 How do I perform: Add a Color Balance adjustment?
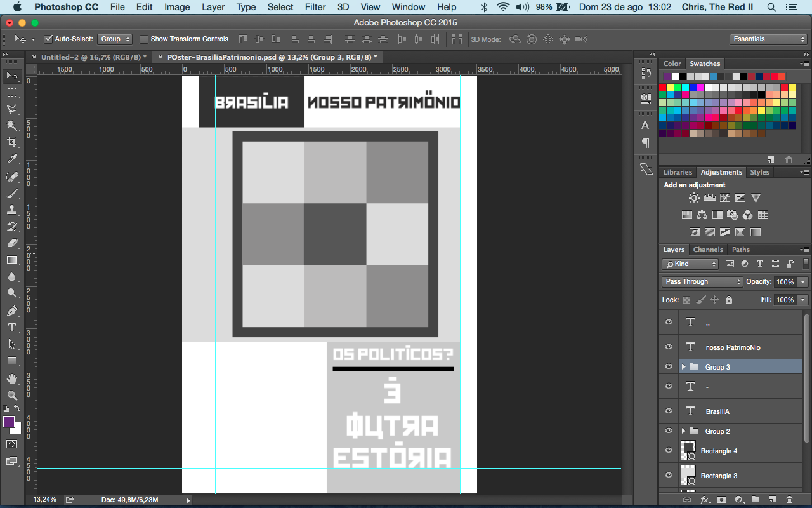[702, 215]
